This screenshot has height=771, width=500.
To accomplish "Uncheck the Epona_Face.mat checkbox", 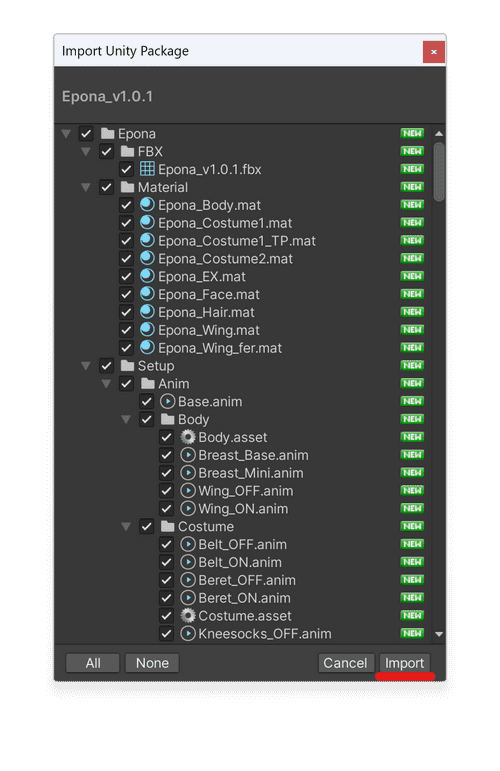I will point(126,295).
